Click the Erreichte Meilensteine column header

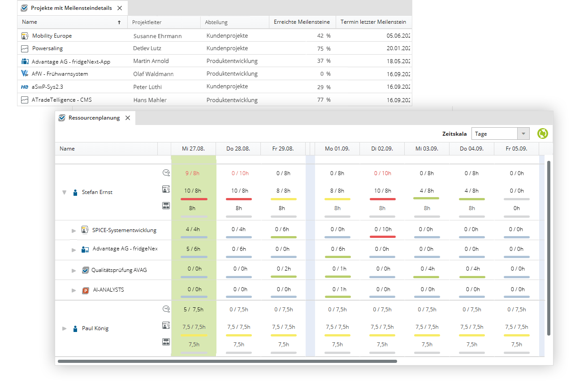point(302,22)
